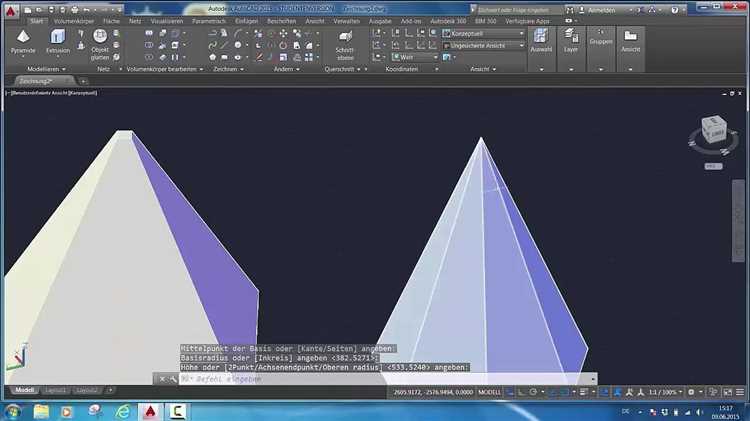Expand the Querschnitt panel
The image size is (750, 421).
tap(342, 69)
